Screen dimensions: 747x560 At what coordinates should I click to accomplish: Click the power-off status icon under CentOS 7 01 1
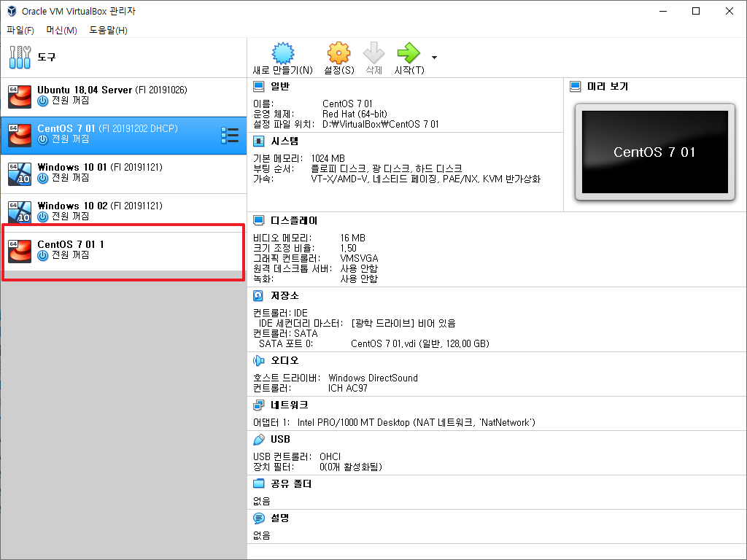(43, 255)
